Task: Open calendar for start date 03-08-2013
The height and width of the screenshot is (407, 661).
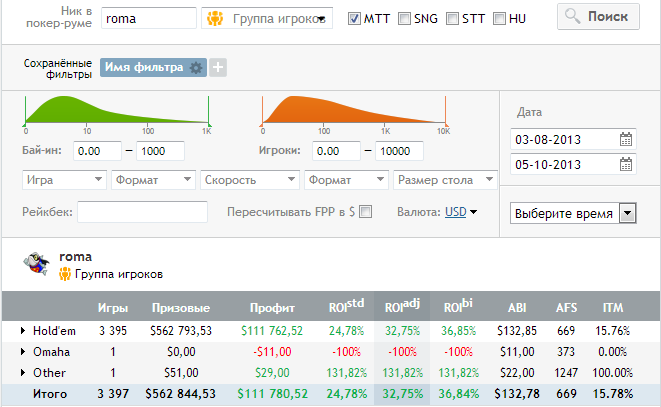Action: pyautogui.click(x=626, y=139)
